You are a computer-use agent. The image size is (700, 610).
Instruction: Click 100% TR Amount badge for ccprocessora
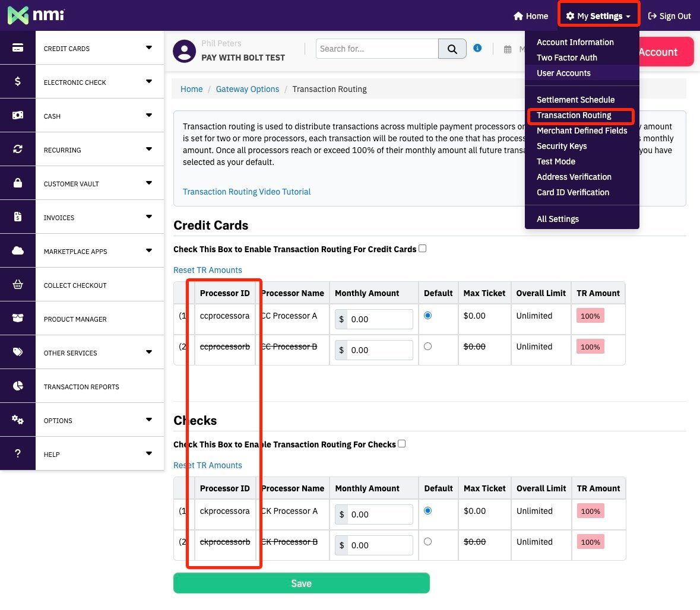[x=590, y=316]
